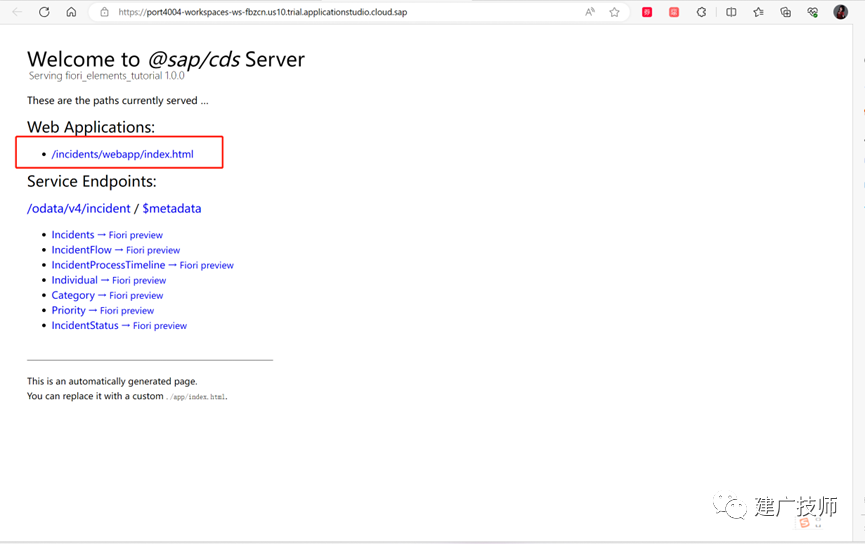Open Fiori preview for IncidentFlow
Screen dimensions: 865x544
tap(153, 250)
